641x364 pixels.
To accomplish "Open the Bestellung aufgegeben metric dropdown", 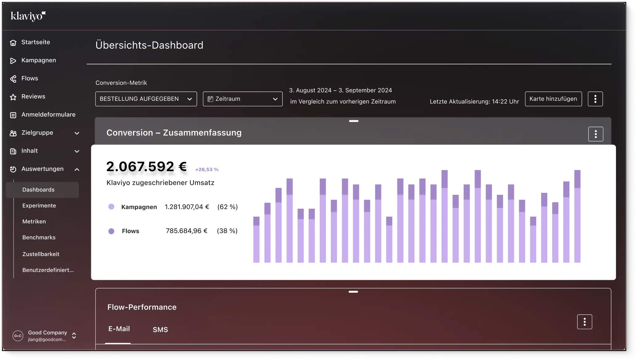I will [146, 99].
